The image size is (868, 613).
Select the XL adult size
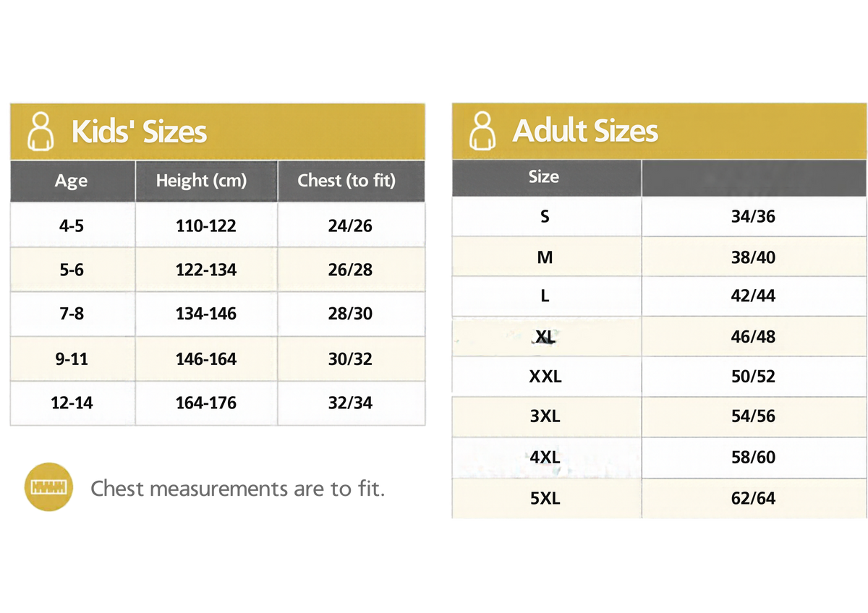(545, 336)
